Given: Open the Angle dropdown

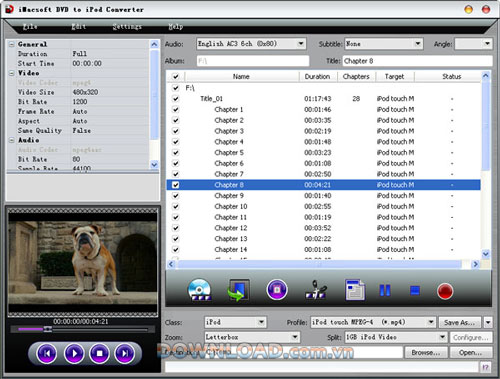Looking at the screenshot, I should 487,44.
